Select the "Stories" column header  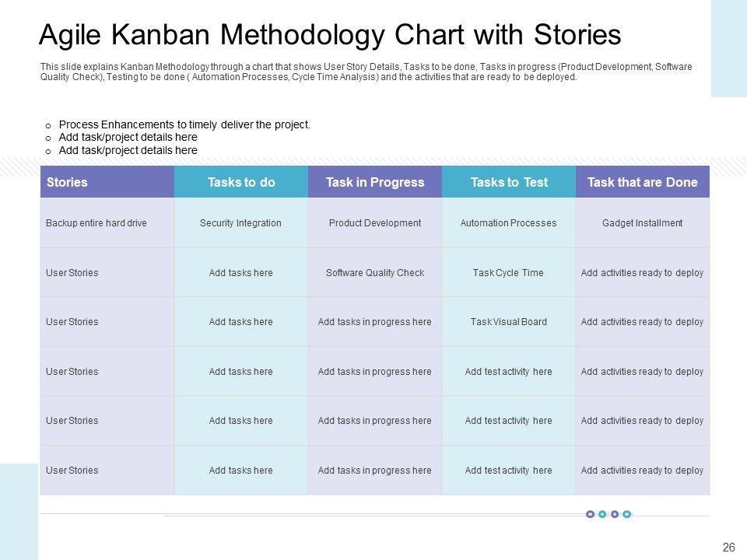point(67,182)
